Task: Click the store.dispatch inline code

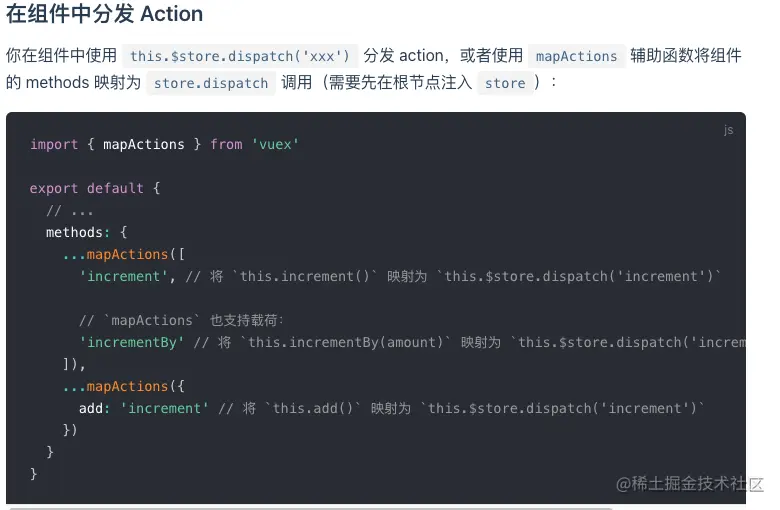Action: tap(210, 83)
